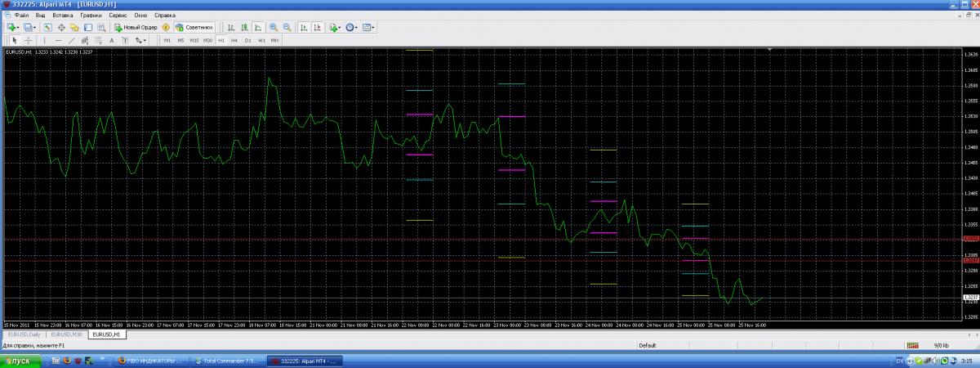Switch to M15 timeframe
Screen dimensions: 980x368
coord(194,39)
